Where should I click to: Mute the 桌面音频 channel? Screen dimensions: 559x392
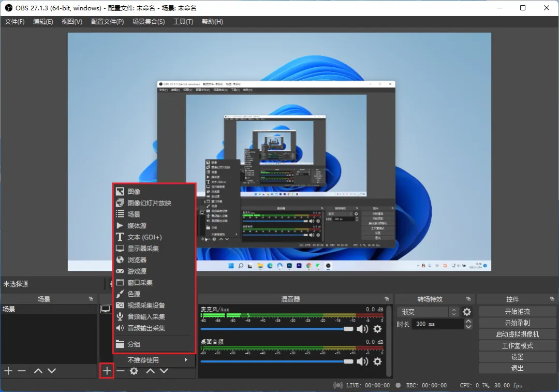[x=362, y=361]
